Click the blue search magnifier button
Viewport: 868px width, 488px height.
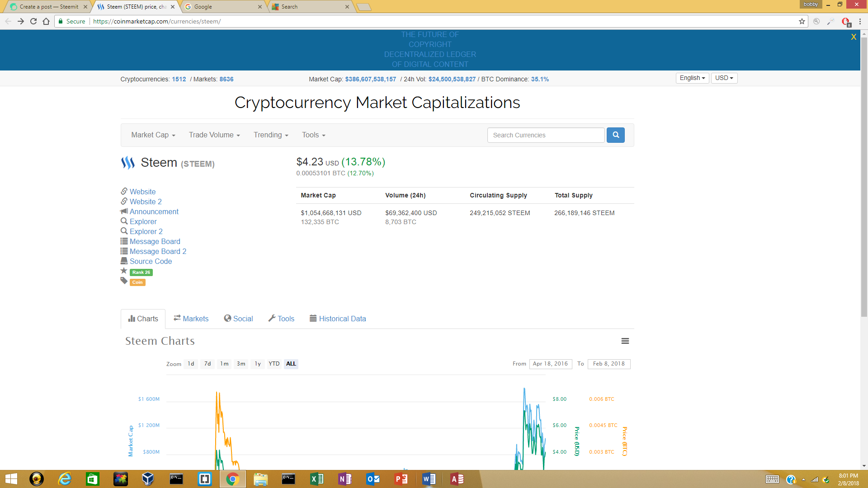click(x=615, y=135)
